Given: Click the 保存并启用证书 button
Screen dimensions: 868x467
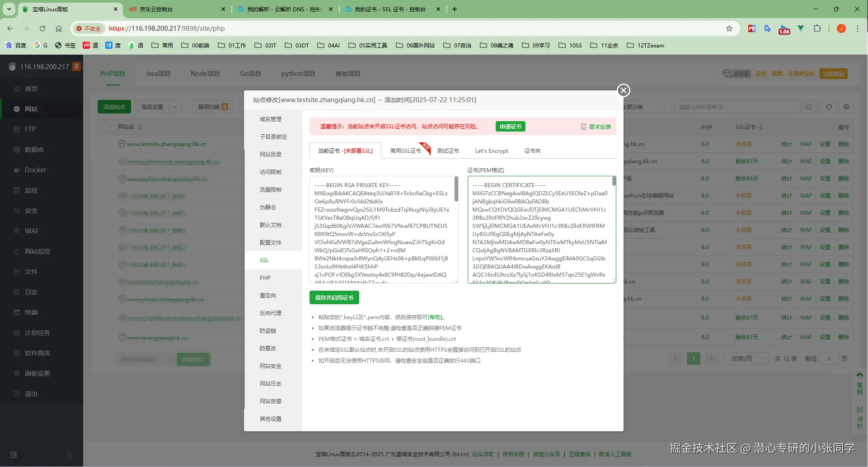Looking at the screenshot, I should point(334,297).
